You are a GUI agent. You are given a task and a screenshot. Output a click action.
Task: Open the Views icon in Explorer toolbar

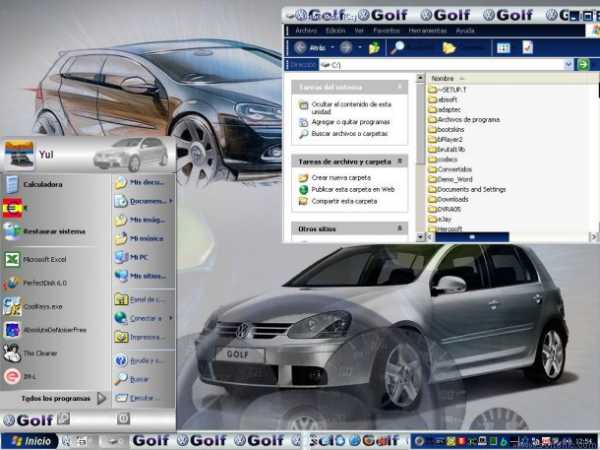[x=503, y=47]
